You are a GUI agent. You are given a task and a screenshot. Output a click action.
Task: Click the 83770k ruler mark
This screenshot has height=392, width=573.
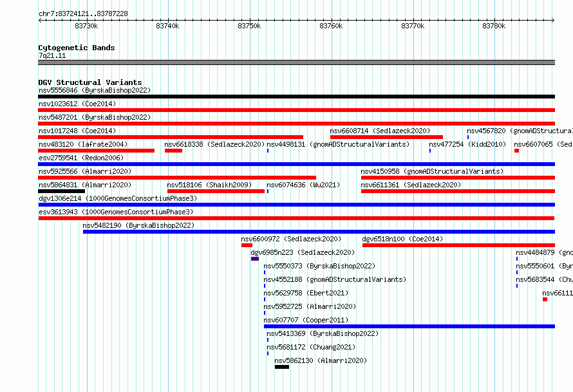point(413,26)
